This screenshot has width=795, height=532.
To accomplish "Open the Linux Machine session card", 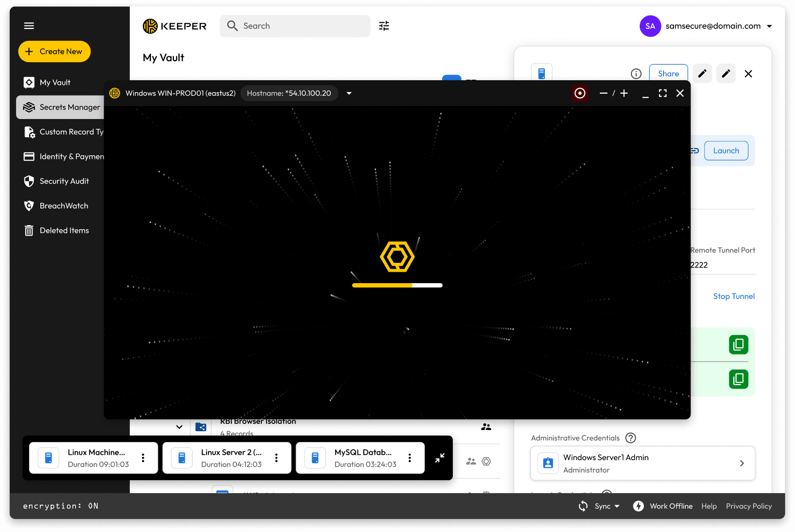I will tap(93, 458).
